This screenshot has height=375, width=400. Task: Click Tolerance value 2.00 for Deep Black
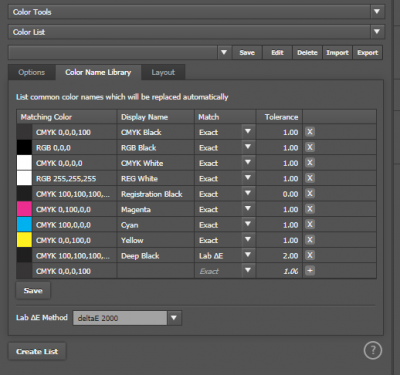[x=290, y=256]
